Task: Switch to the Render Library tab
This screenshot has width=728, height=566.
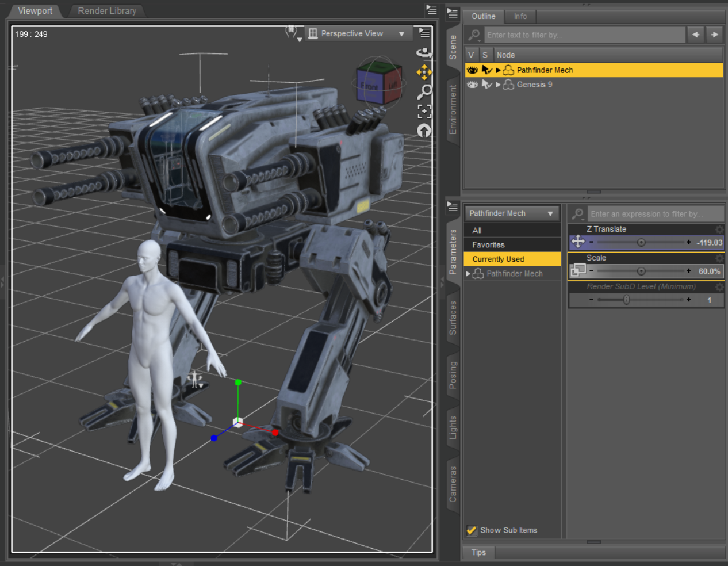Action: [x=107, y=11]
